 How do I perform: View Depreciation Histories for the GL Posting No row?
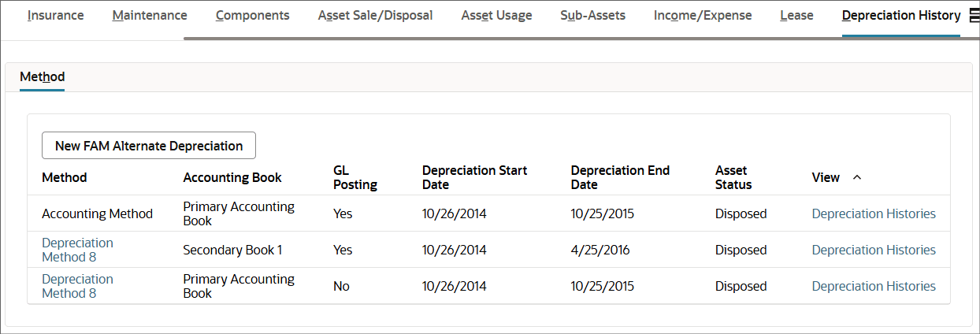click(x=874, y=286)
